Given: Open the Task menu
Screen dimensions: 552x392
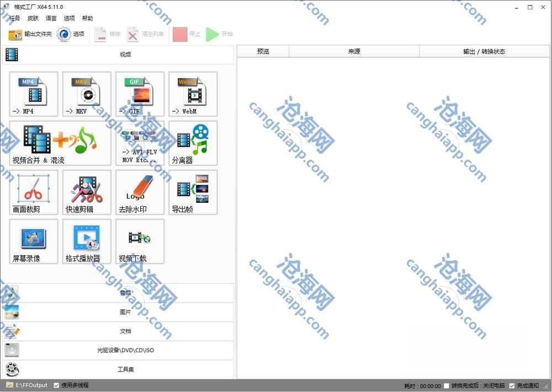Looking at the screenshot, I should [15, 18].
